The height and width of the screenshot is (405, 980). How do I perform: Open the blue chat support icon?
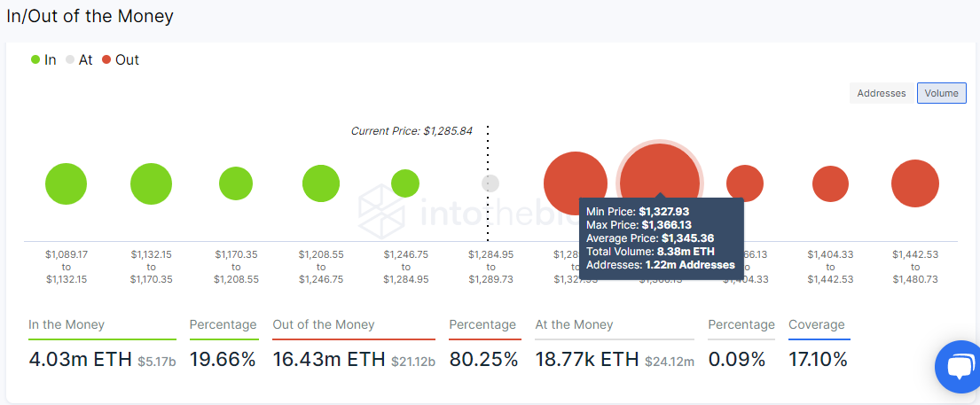[960, 368]
